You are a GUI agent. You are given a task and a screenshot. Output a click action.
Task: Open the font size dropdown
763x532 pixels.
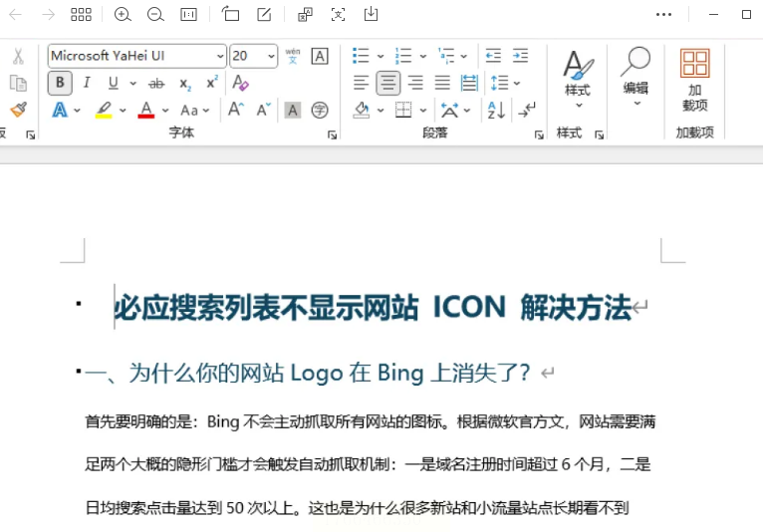click(271, 56)
